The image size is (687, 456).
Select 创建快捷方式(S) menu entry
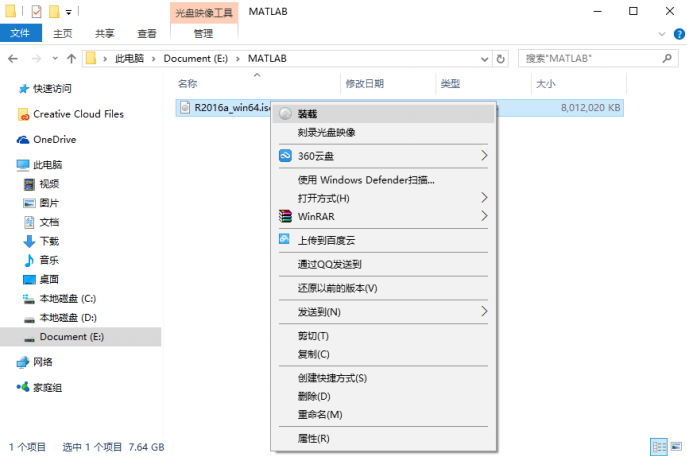click(x=332, y=378)
